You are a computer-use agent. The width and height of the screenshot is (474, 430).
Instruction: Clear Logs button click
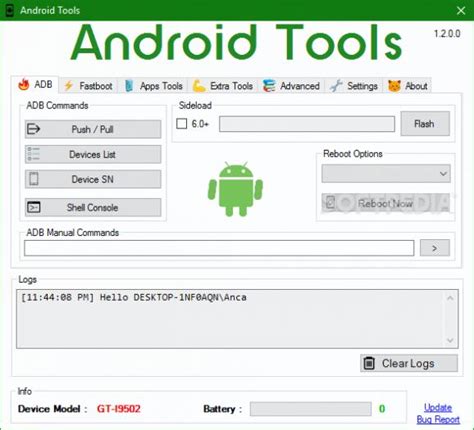[409, 363]
